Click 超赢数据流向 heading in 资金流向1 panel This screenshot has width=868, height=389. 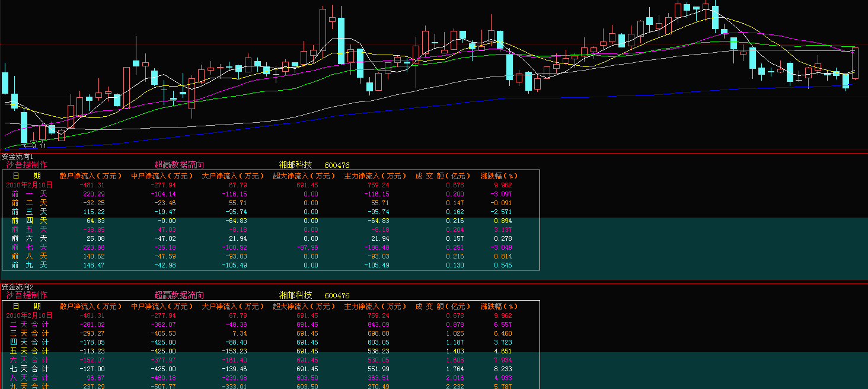pos(179,165)
